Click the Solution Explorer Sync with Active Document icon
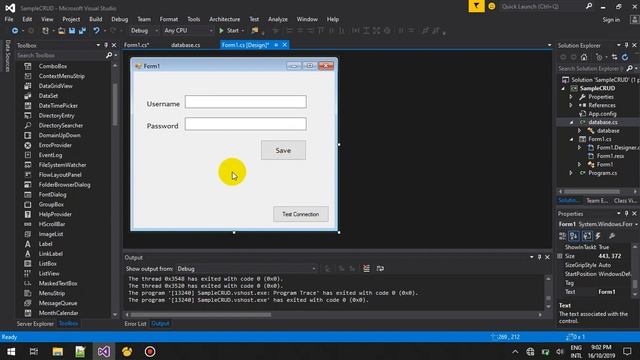The width and height of the screenshot is (640, 360). click(x=614, y=57)
